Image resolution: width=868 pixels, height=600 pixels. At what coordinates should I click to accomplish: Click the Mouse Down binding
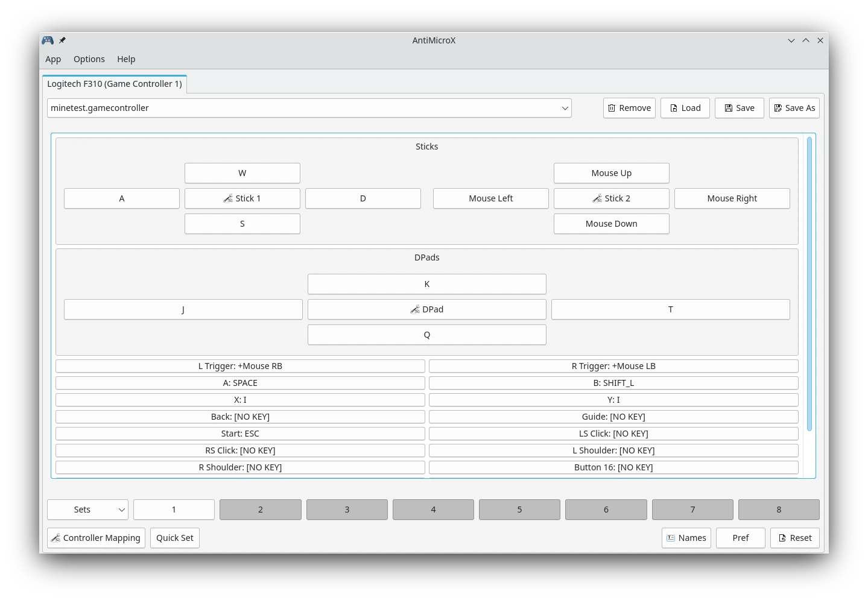point(612,224)
